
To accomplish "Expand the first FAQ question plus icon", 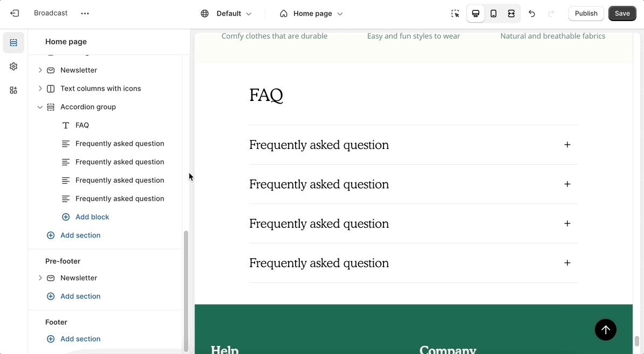I will coord(567,145).
